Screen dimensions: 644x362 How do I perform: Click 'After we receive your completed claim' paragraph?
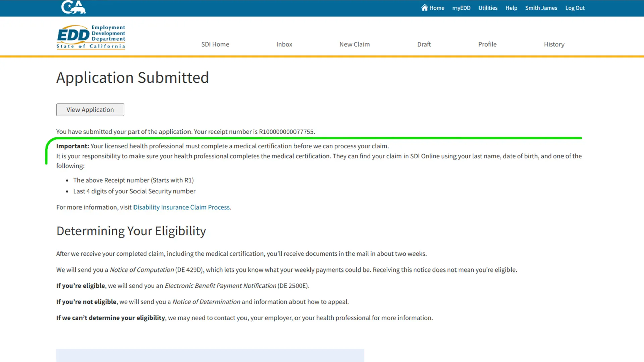(x=241, y=254)
